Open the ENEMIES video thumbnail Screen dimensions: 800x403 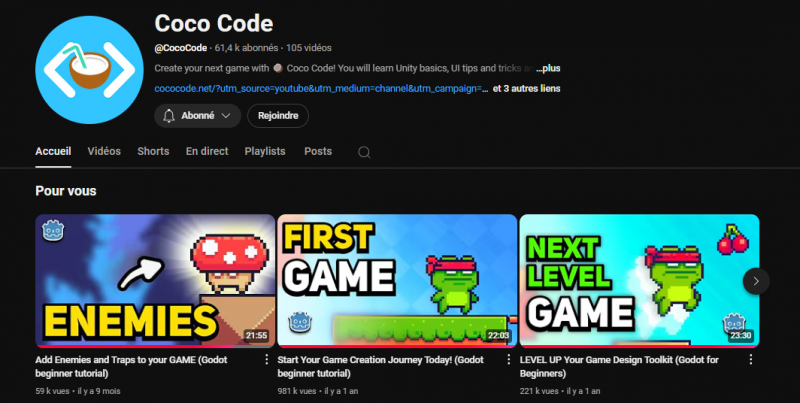coord(155,280)
